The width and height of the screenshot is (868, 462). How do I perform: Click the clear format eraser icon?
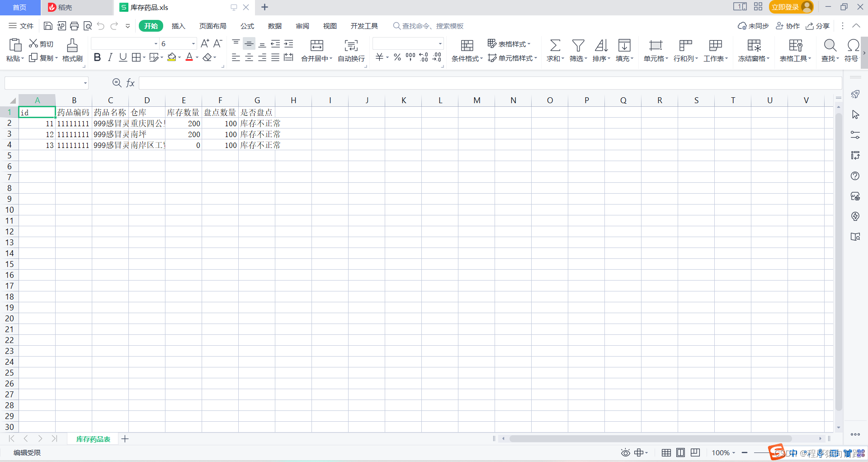click(x=207, y=57)
